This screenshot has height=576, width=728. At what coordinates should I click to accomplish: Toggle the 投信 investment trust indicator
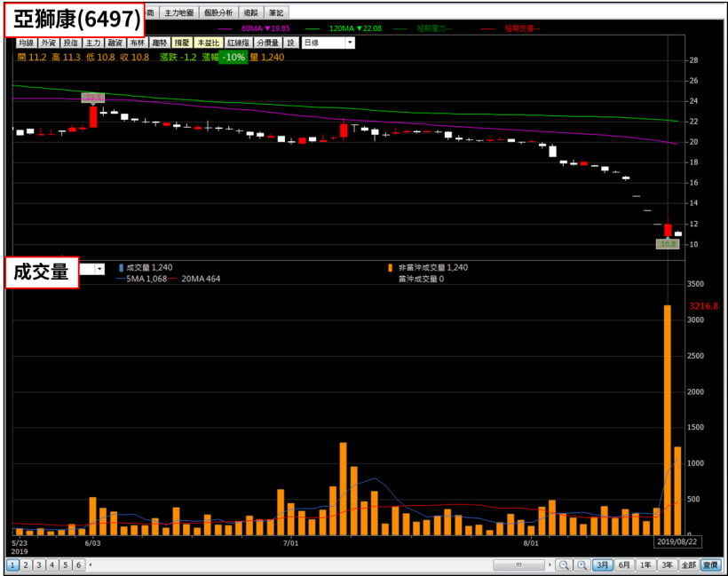[x=70, y=43]
